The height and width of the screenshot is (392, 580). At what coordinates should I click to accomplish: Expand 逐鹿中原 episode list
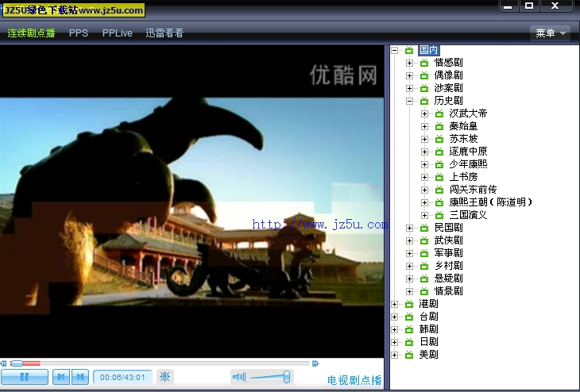point(424,152)
